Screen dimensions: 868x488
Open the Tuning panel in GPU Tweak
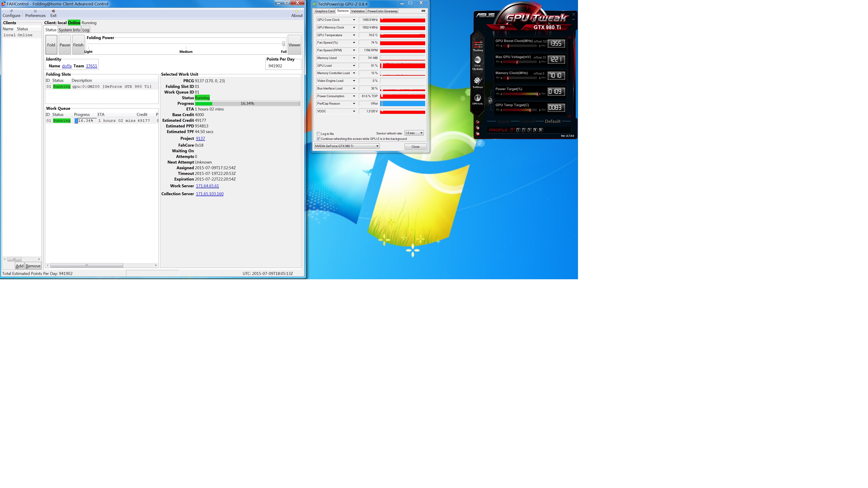pyautogui.click(x=478, y=47)
